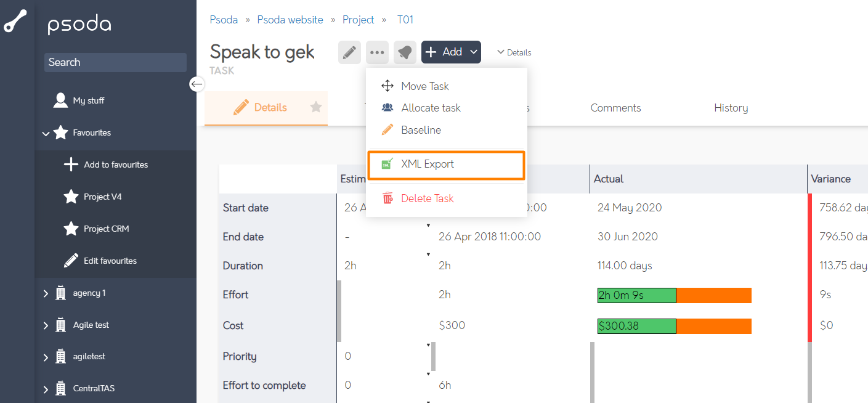The height and width of the screenshot is (403, 868).
Task: Follow the Project breadcrumb link
Action: [x=359, y=20]
